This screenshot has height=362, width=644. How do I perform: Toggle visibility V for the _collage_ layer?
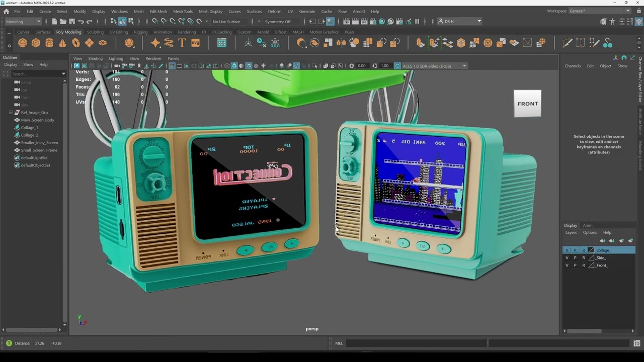coord(567,250)
